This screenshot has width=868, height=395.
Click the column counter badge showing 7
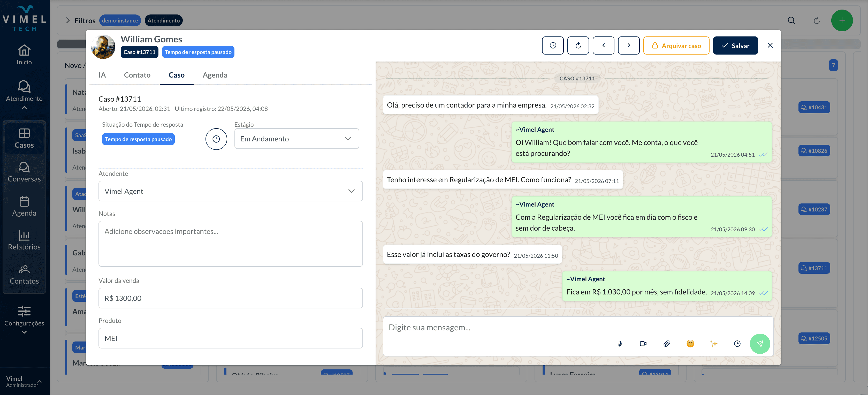[x=833, y=65]
